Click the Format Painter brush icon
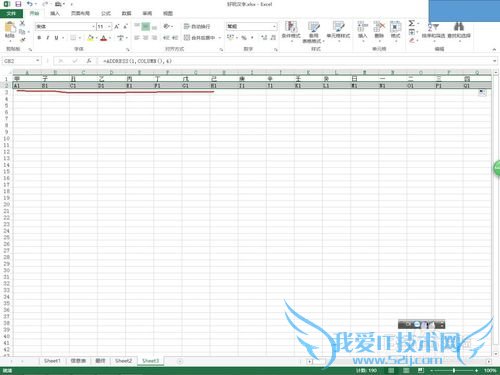 22,40
